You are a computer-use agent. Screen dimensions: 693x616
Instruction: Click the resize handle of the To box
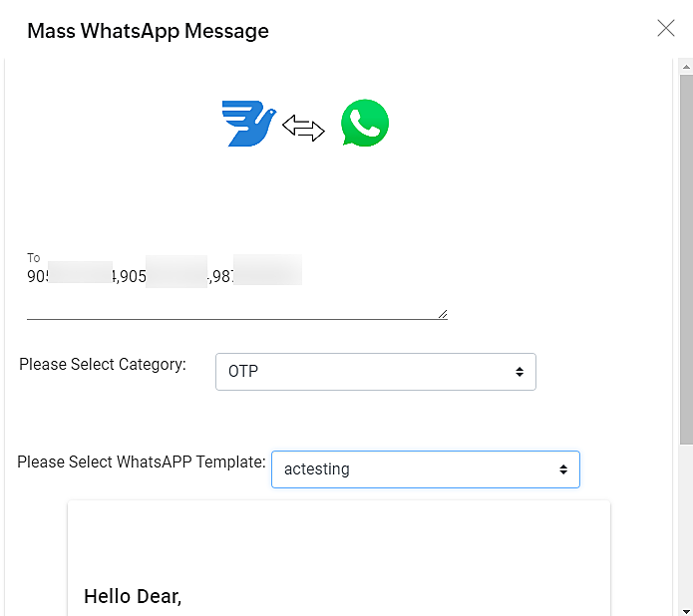pos(443,314)
